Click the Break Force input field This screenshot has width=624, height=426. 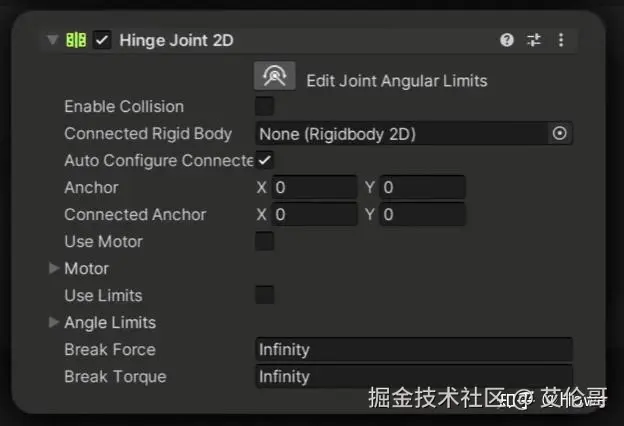(414, 349)
